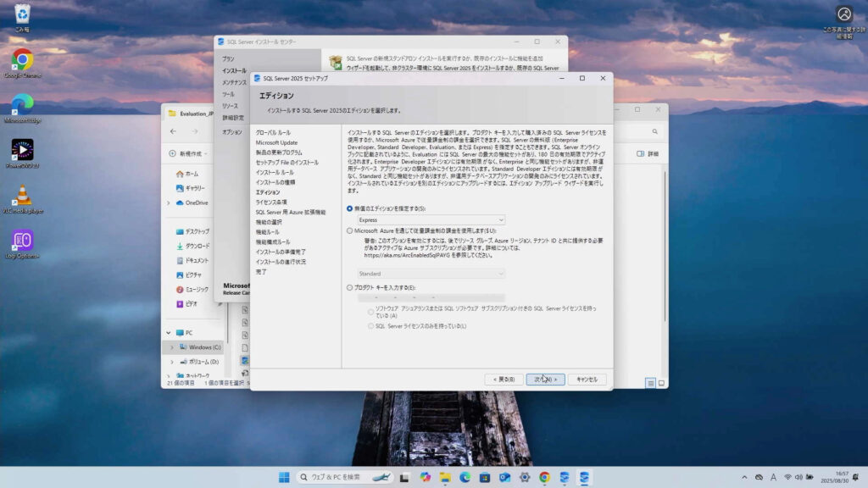Collapse the PC node in File Explorer
The image size is (868, 488).
pyautogui.click(x=169, y=332)
